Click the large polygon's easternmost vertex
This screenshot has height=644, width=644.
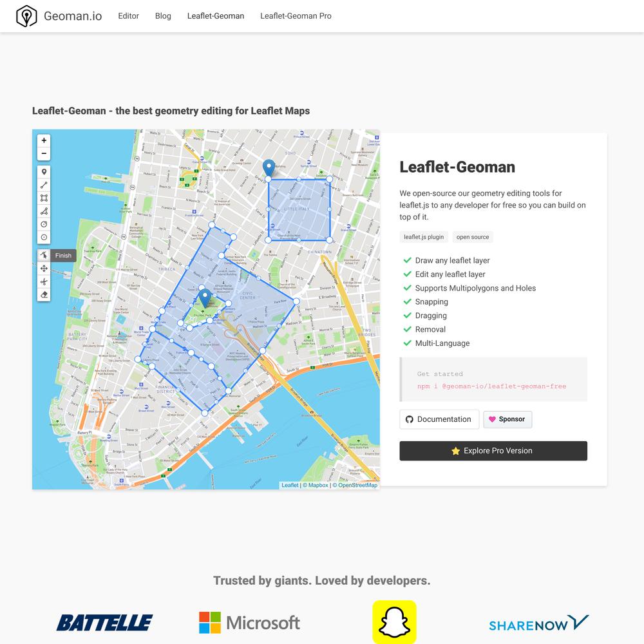296,301
